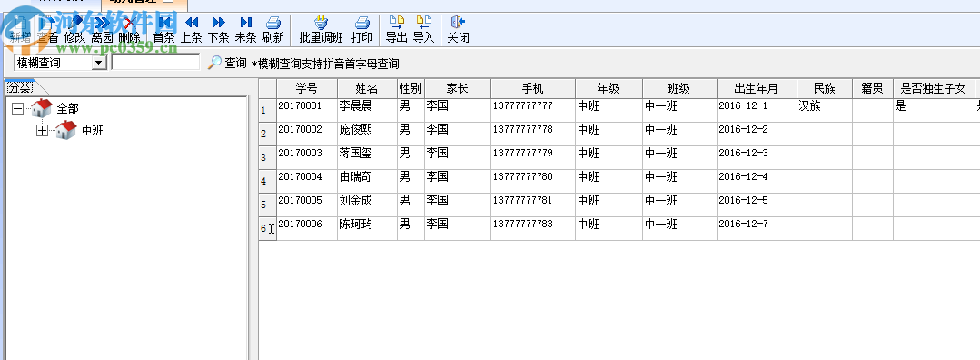Select row header number 1
The height and width of the screenshot is (360, 980).
[268, 110]
